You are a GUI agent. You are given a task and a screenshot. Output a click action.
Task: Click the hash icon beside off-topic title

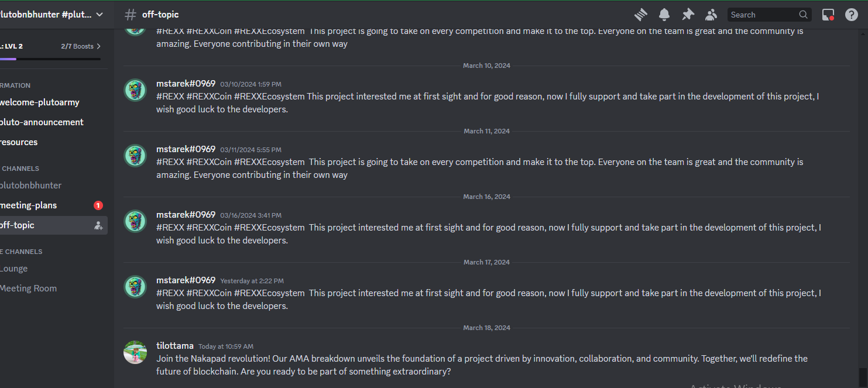tap(131, 15)
